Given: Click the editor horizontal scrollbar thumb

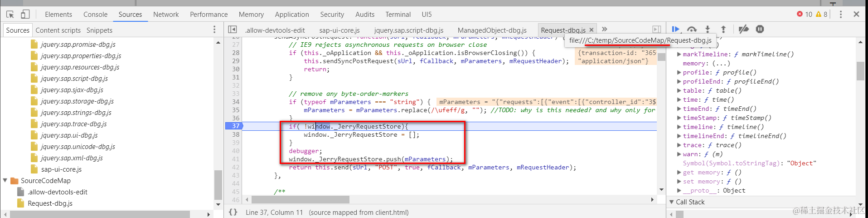Looking at the screenshot, I should [x=301, y=199].
